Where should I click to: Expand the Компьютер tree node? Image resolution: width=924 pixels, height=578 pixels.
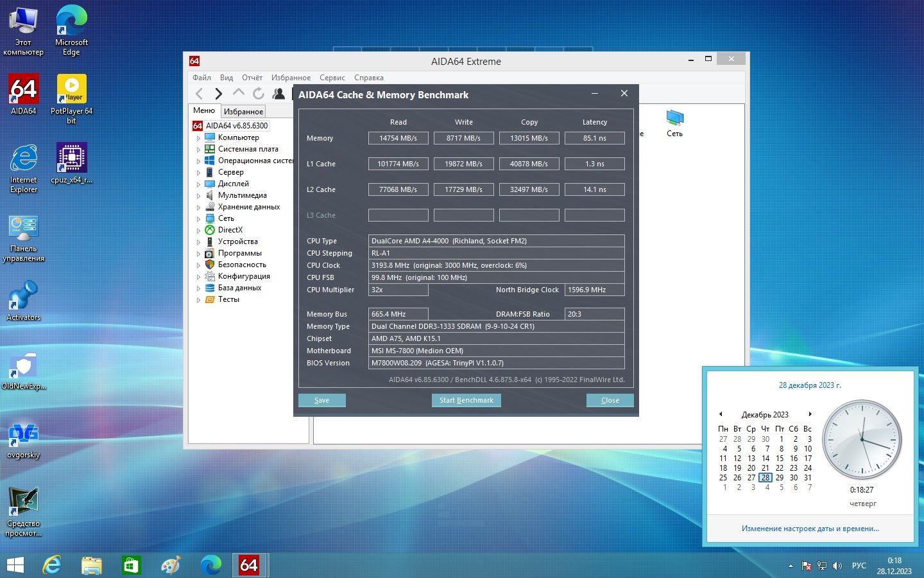198,137
